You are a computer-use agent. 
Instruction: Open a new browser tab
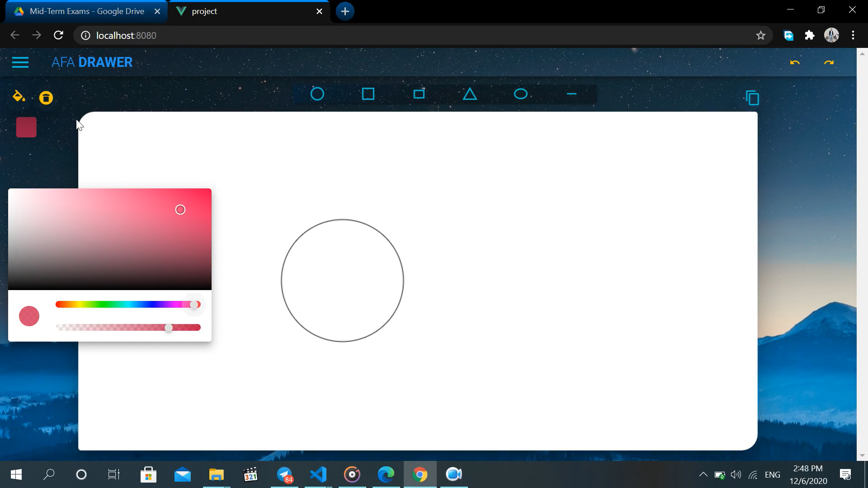[345, 11]
